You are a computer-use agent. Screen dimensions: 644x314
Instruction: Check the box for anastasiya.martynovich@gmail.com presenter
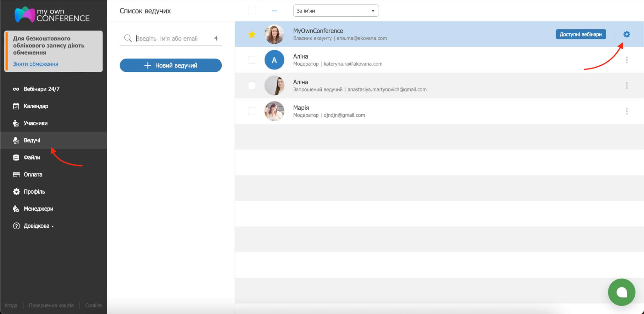[252, 85]
